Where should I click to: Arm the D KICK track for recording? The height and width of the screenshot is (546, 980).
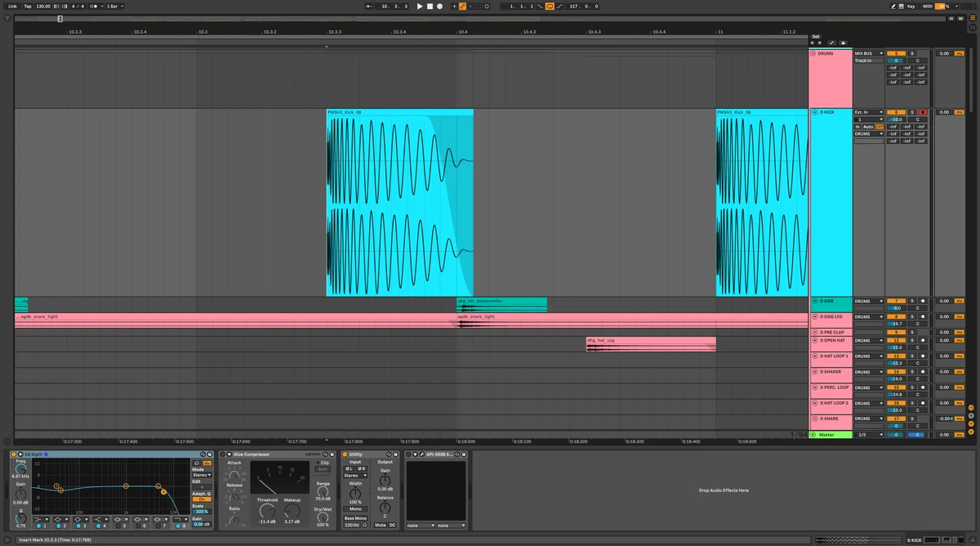[x=923, y=112]
